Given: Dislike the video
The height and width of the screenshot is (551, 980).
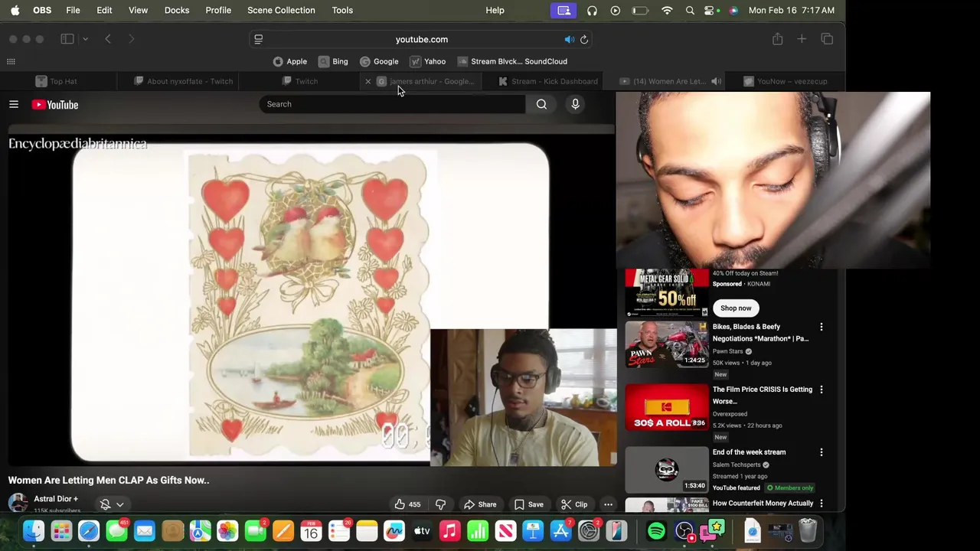Looking at the screenshot, I should 440,504.
